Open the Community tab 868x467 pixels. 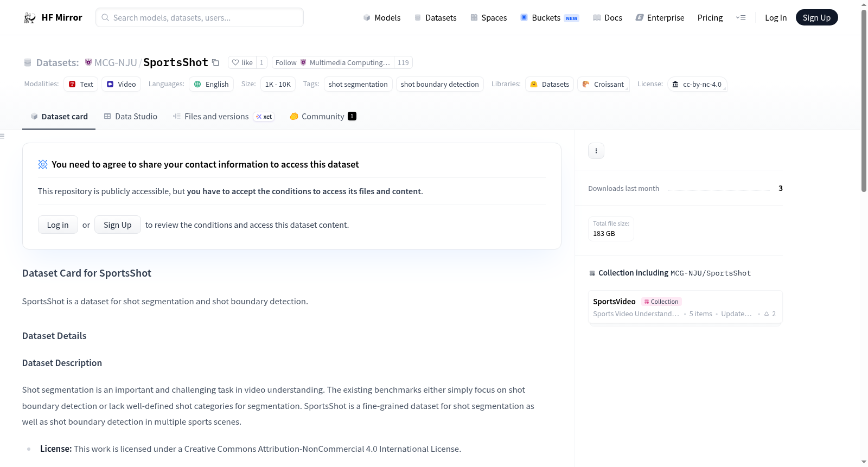[x=323, y=116]
